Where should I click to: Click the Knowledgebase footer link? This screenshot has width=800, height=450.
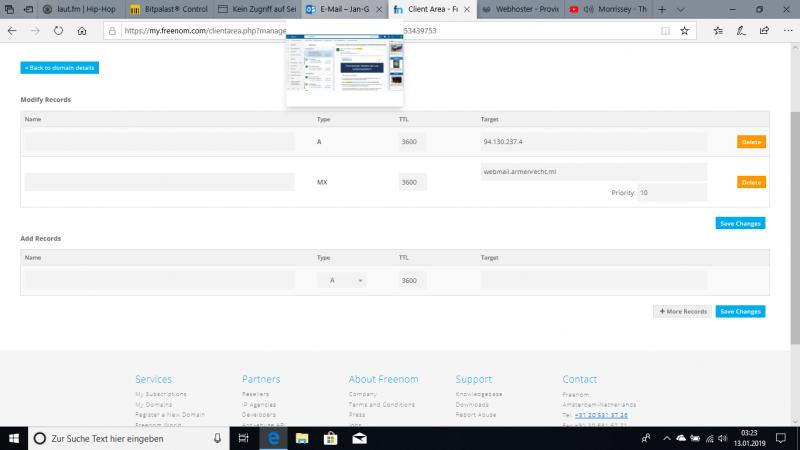coord(480,394)
